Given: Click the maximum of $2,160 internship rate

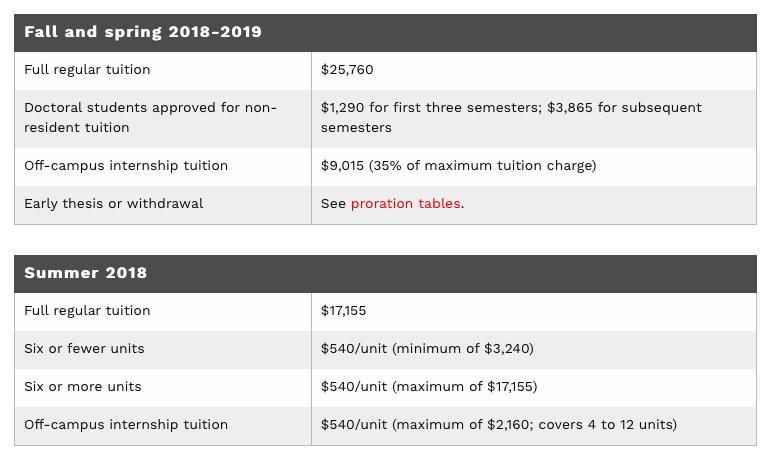Looking at the screenshot, I should coord(499,425).
